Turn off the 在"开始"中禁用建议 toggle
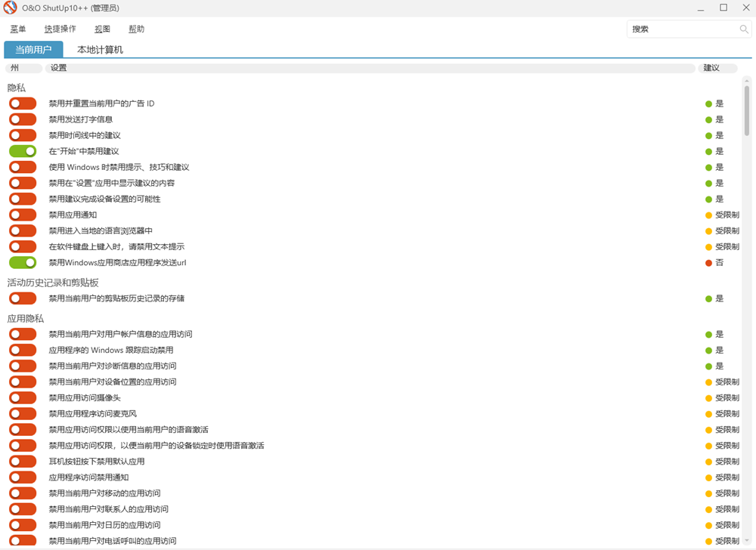Image resolution: width=756 pixels, height=550 pixels. point(23,151)
